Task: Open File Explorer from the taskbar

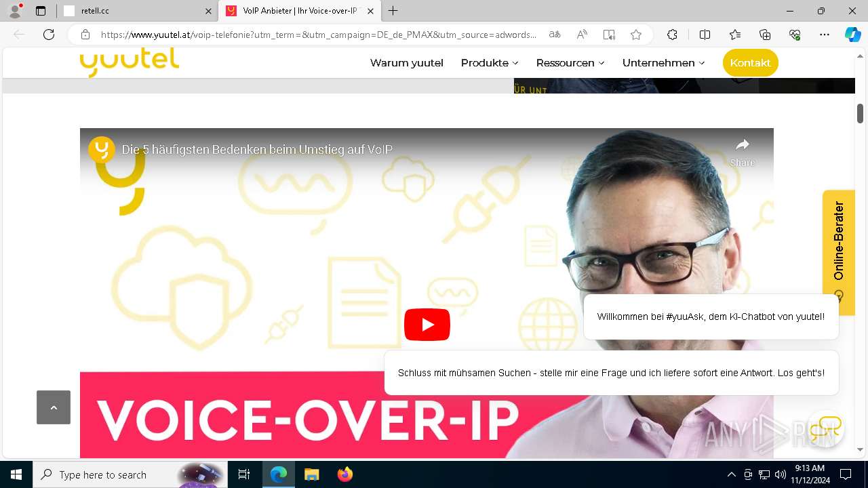Action: pyautogui.click(x=311, y=474)
